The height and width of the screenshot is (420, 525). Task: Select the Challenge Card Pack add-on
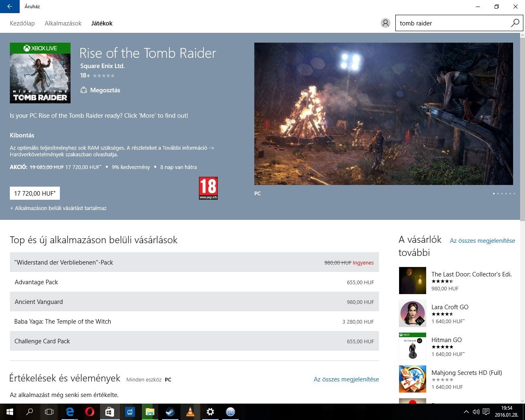[x=194, y=341]
